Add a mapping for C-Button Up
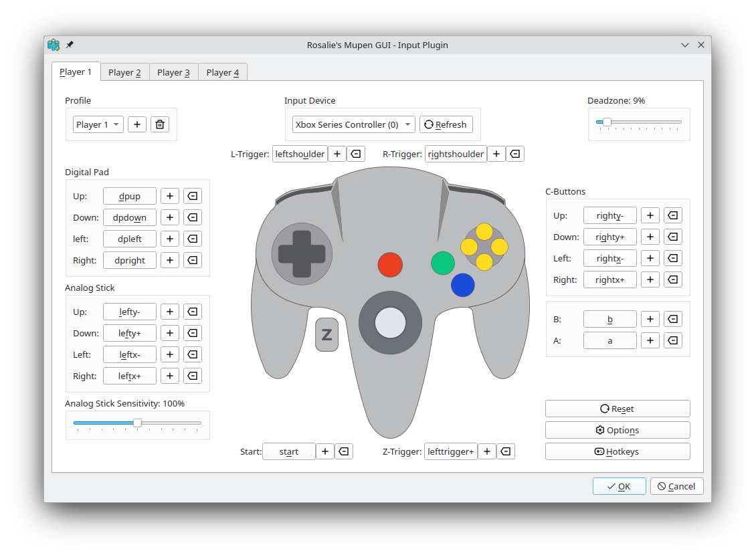The width and height of the screenshot is (756, 555). coord(650,215)
